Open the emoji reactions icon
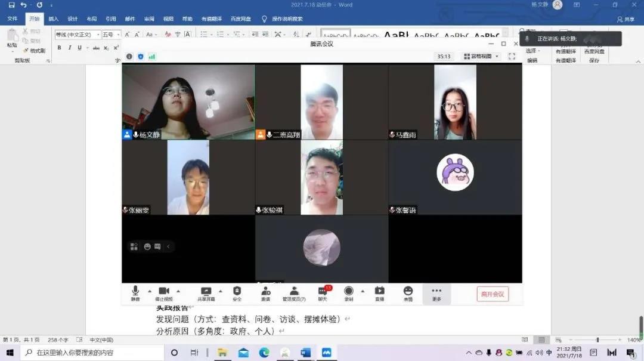 coord(408,292)
